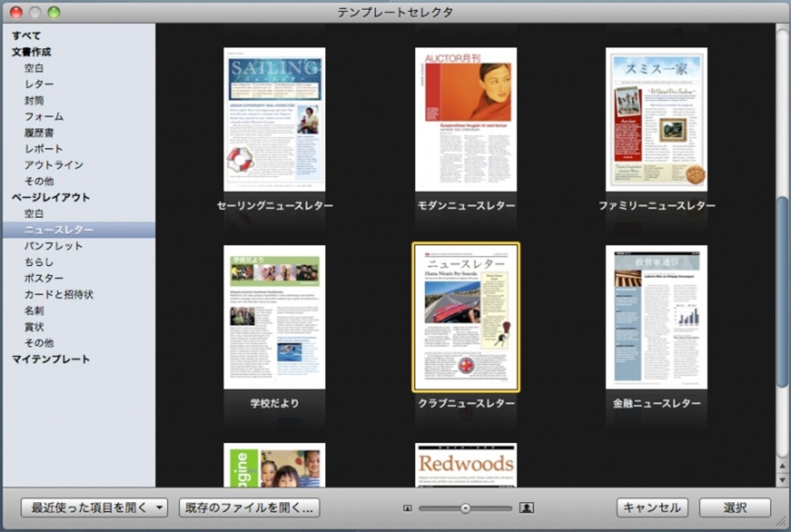The image size is (791, 532).
Task: Select その他 under ページレイアウト
Action: point(40,343)
